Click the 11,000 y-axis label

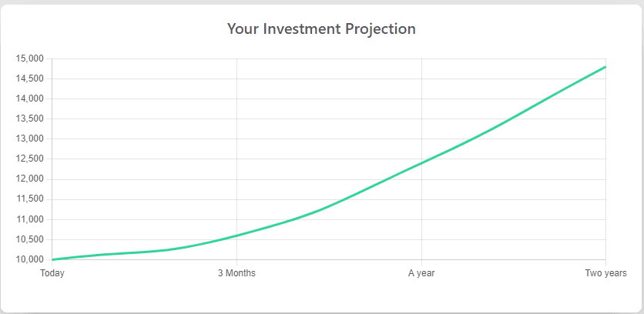tap(29, 219)
